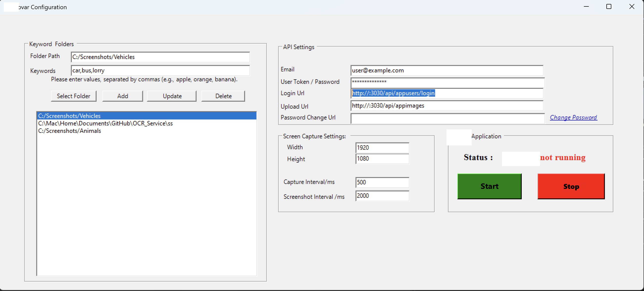Click into the Email field
This screenshot has width=644, height=291.
click(x=447, y=70)
